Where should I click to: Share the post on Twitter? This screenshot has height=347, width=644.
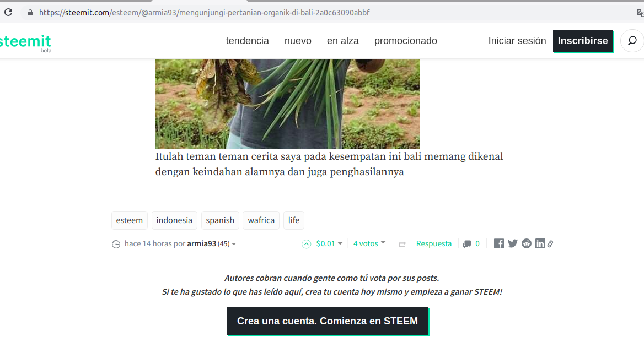tap(512, 243)
